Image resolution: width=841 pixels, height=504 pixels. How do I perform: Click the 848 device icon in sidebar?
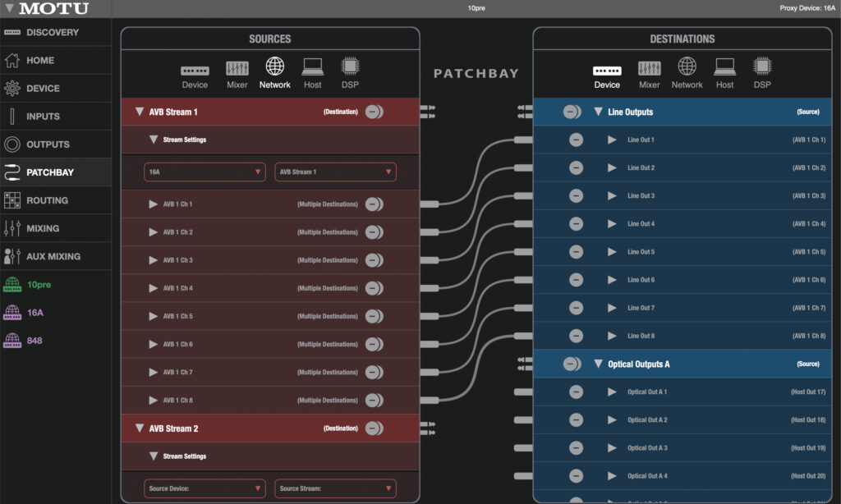(12, 341)
